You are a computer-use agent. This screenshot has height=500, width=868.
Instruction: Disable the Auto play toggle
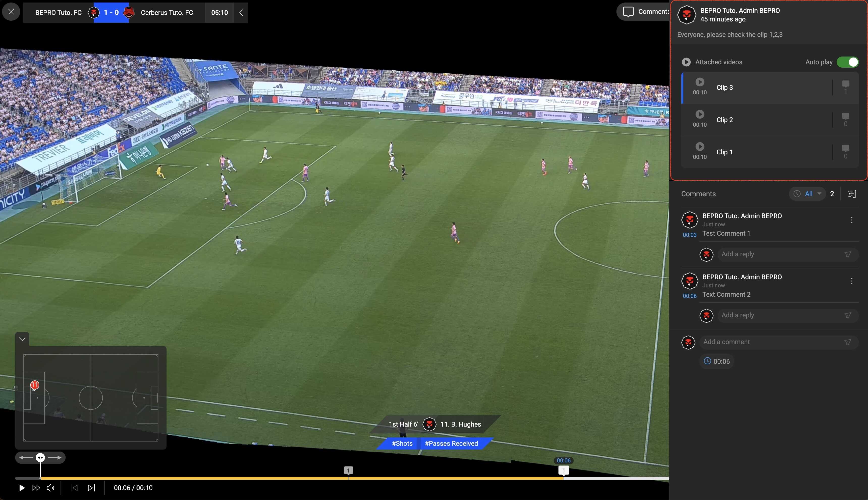(847, 62)
